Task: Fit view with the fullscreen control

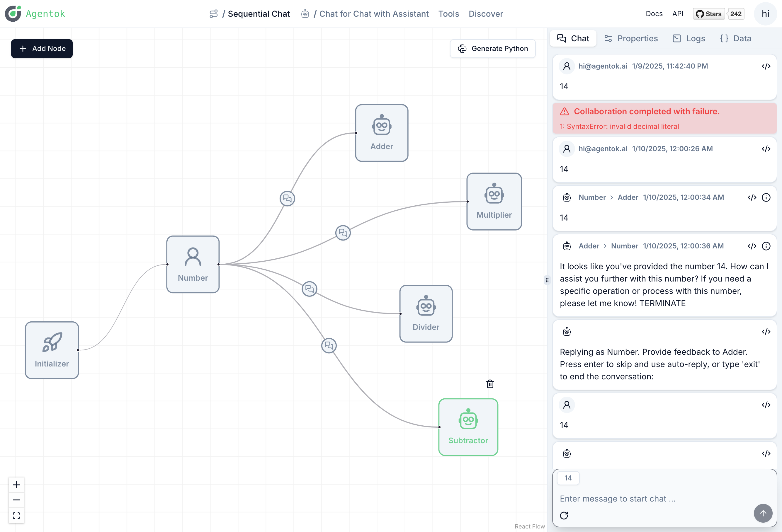Action: 16,516
